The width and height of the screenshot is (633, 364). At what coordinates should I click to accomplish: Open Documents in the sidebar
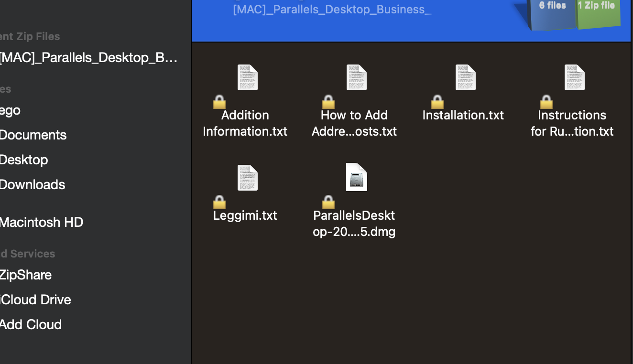pyautogui.click(x=33, y=135)
